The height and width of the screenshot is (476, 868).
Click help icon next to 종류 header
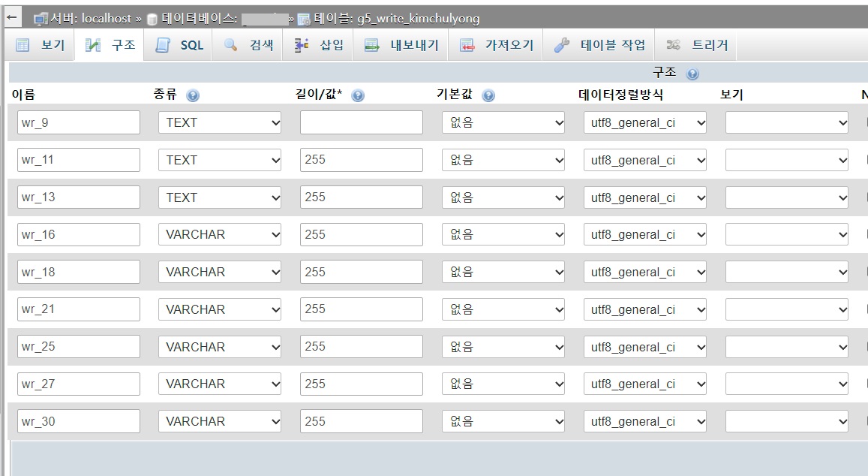193,96
